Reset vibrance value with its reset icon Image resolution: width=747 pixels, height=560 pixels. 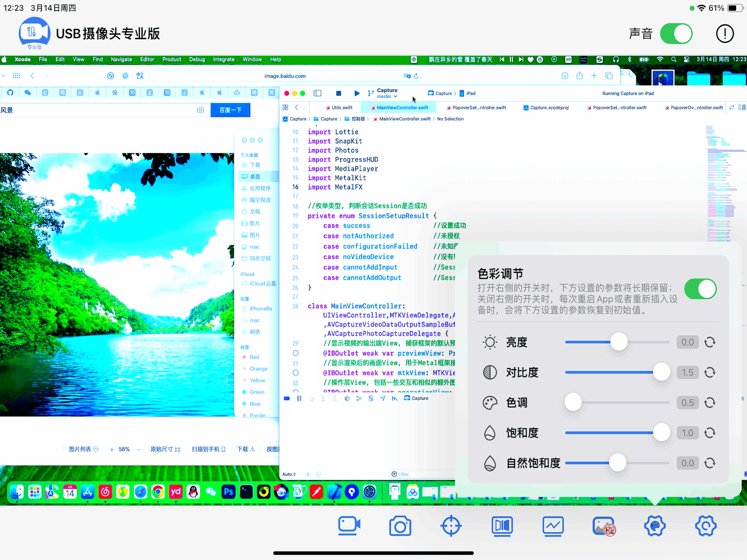click(x=710, y=463)
